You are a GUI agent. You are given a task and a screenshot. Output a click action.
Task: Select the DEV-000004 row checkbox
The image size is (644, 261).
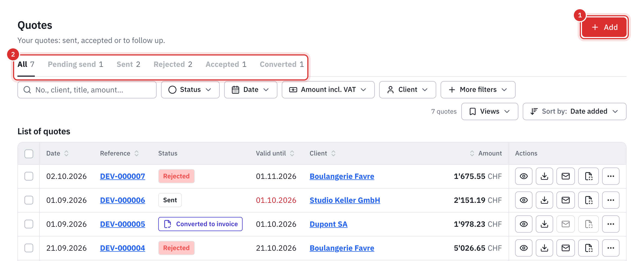[29, 248]
